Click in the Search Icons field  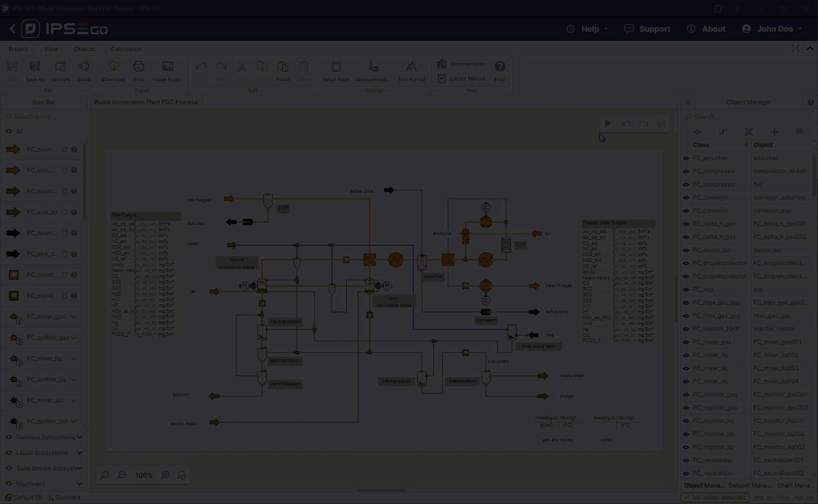46,117
